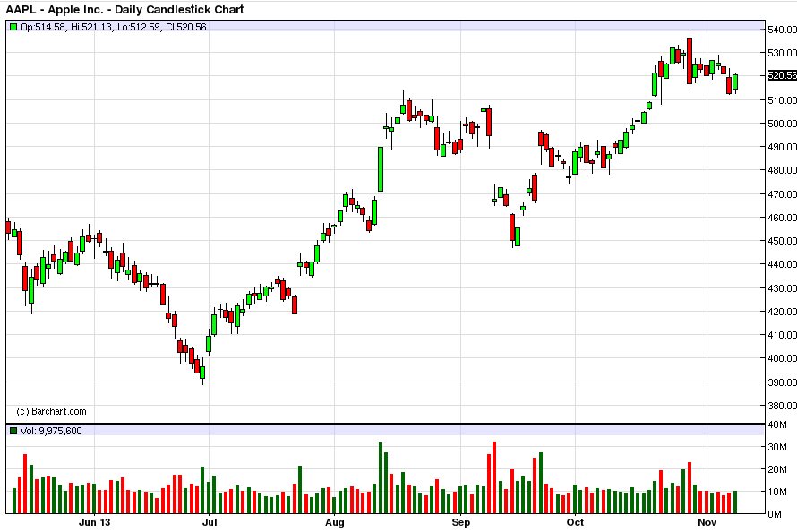Viewport: 797px width, 532px height.
Task: Click the last green candlestick in November
Action: pos(735,82)
